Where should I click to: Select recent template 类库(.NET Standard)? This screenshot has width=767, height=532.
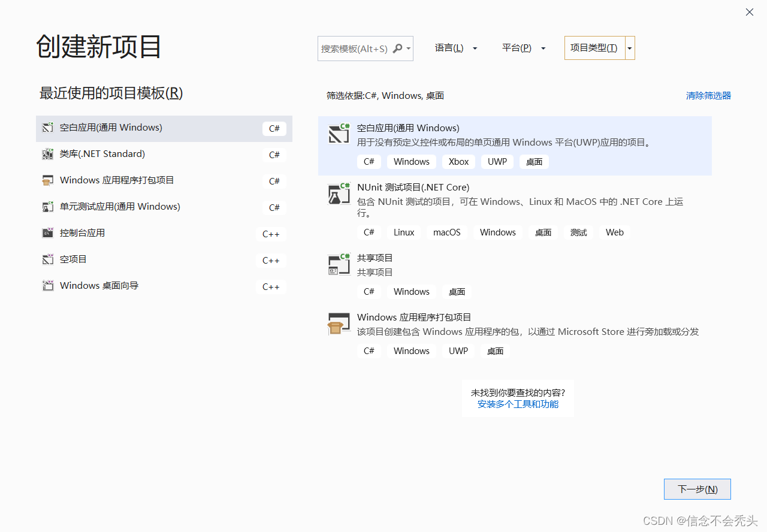pyautogui.click(x=164, y=155)
